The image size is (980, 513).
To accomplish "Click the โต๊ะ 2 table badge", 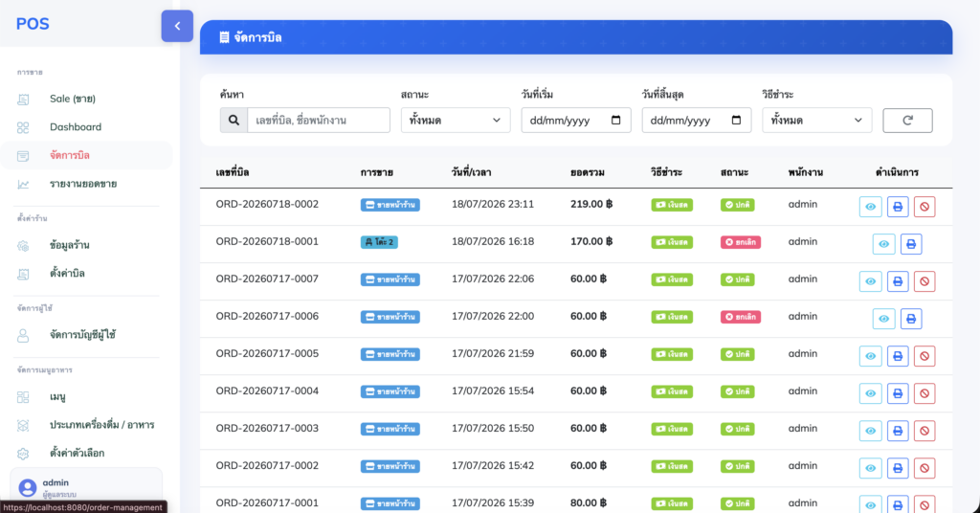I will [379, 242].
